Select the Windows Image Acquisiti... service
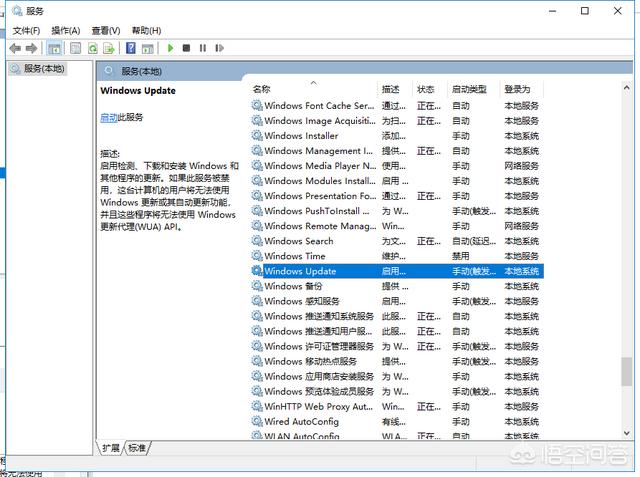This screenshot has height=477, width=640. [x=397, y=121]
